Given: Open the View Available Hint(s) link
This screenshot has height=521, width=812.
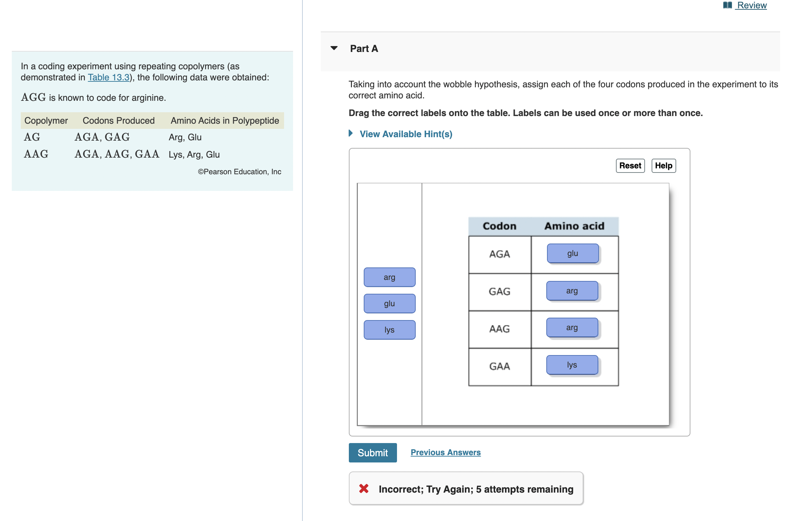Looking at the screenshot, I should coord(406,134).
